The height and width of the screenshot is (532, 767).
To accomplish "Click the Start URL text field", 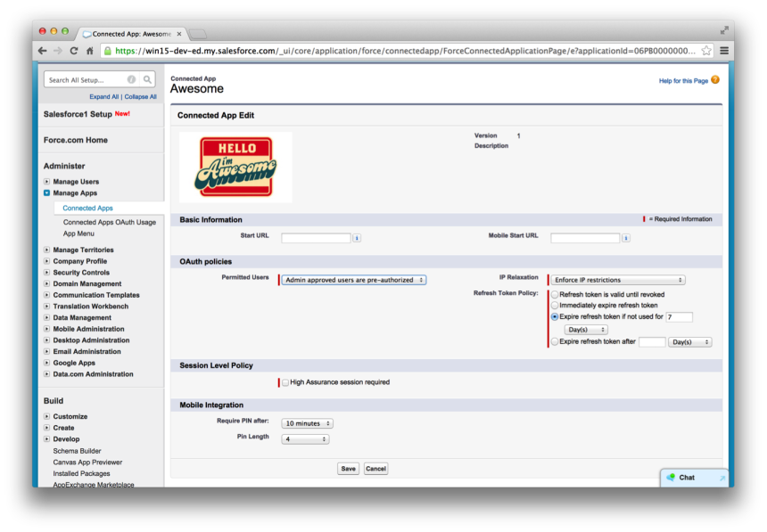I will 316,238.
